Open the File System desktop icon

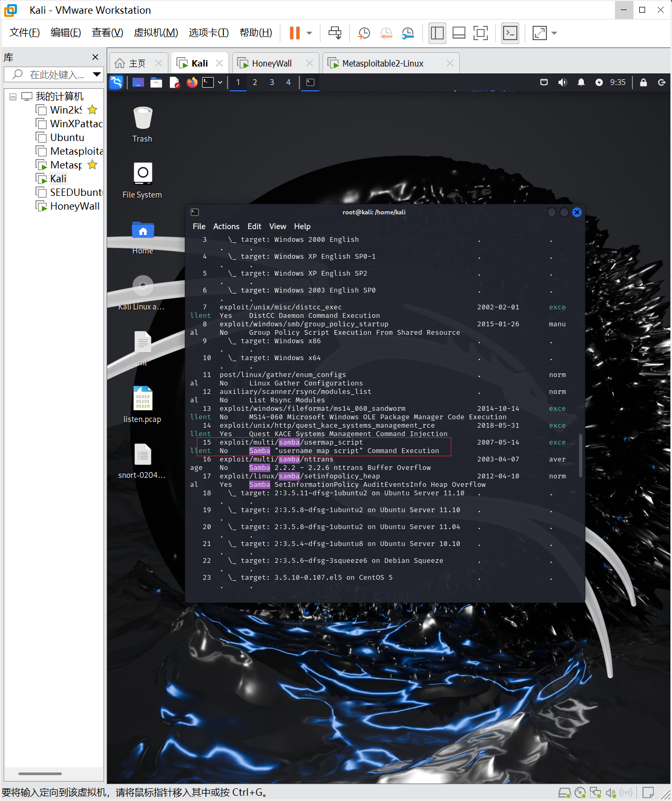pyautogui.click(x=143, y=180)
